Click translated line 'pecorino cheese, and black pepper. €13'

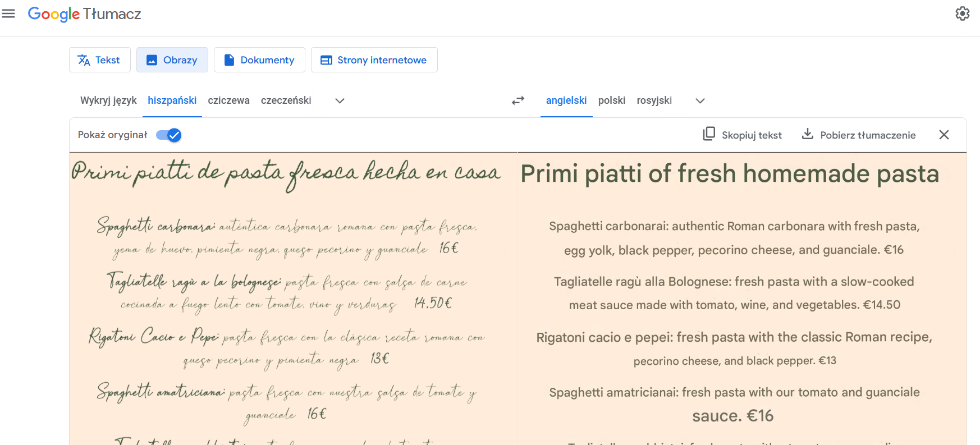(x=735, y=361)
